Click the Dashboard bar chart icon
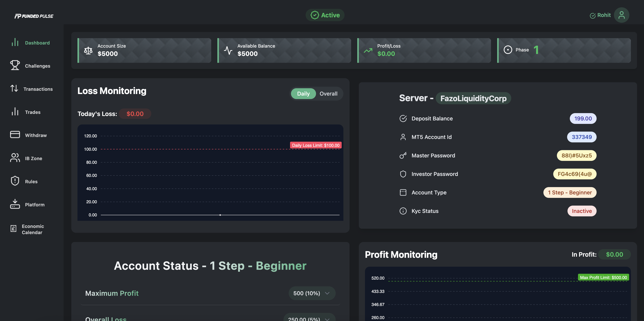Image resolution: width=644 pixels, height=321 pixels. [x=15, y=42]
